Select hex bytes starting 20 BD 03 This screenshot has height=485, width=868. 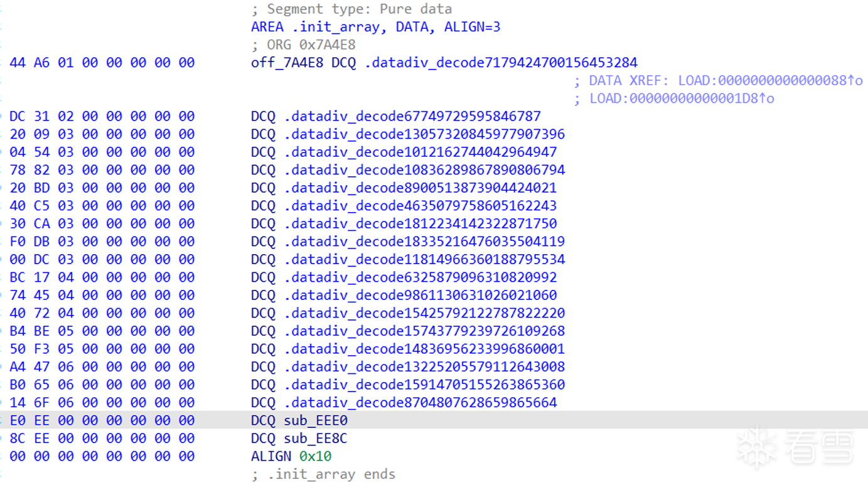coord(102,188)
